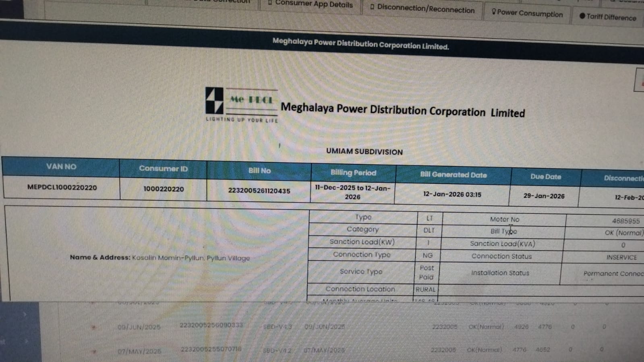Open the Power Consumption tab

coord(527,13)
